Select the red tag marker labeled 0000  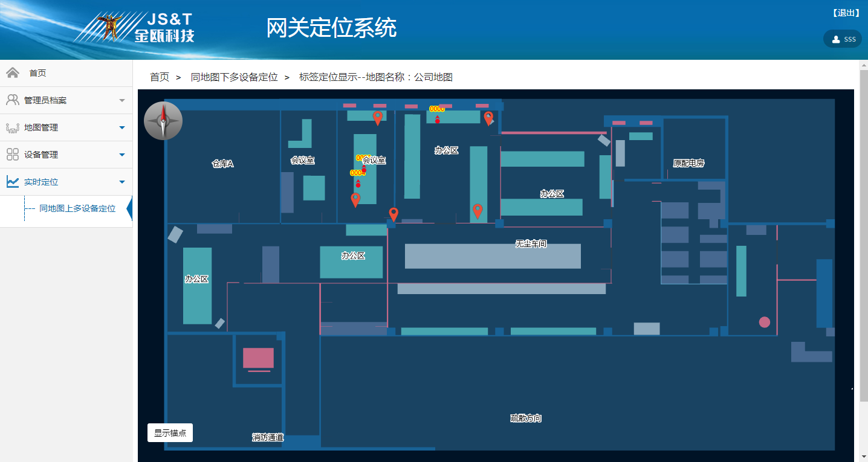pyautogui.click(x=437, y=120)
